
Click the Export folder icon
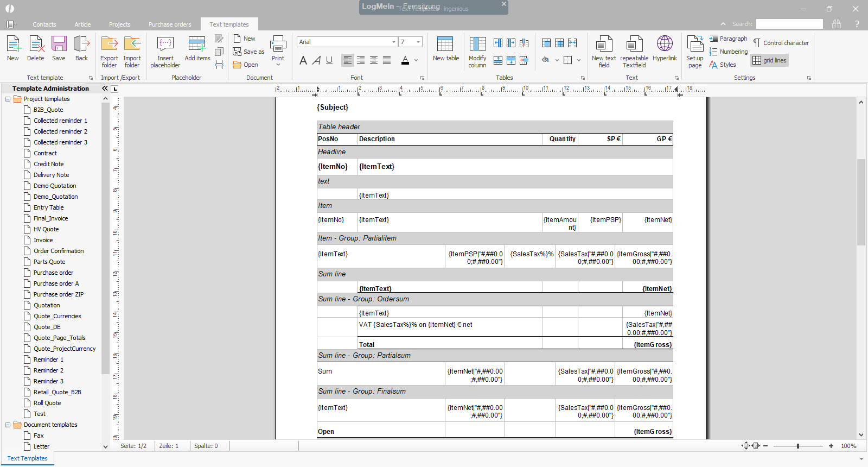(x=109, y=45)
